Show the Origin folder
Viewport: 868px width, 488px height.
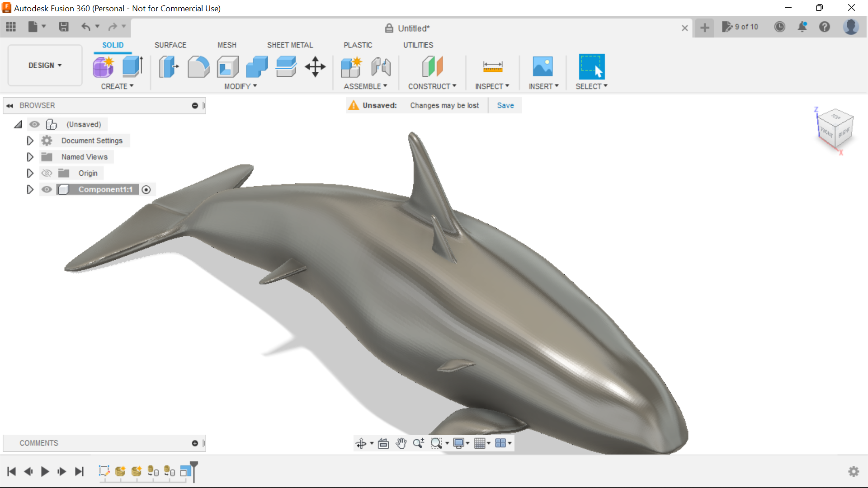pyautogui.click(x=46, y=173)
